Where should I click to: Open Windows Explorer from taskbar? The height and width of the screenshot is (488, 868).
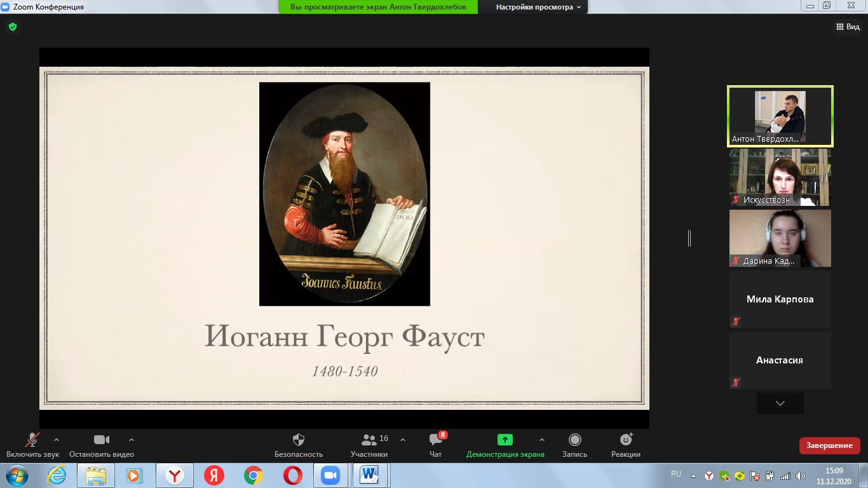(96, 475)
